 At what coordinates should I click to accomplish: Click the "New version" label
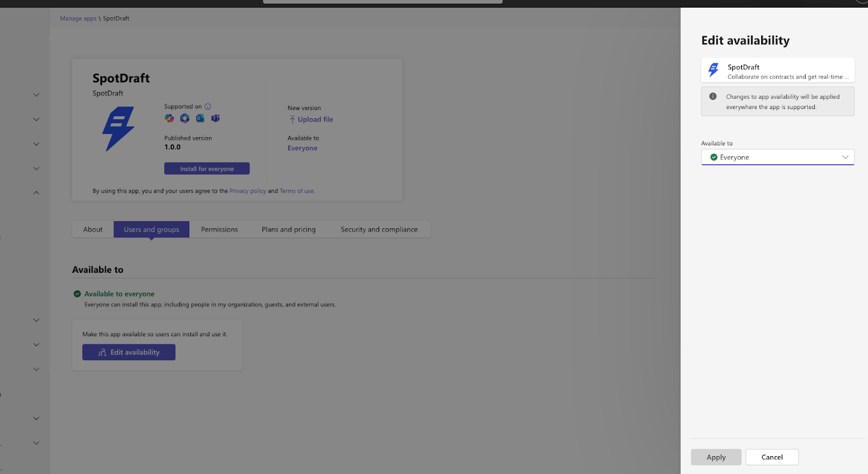[304, 108]
